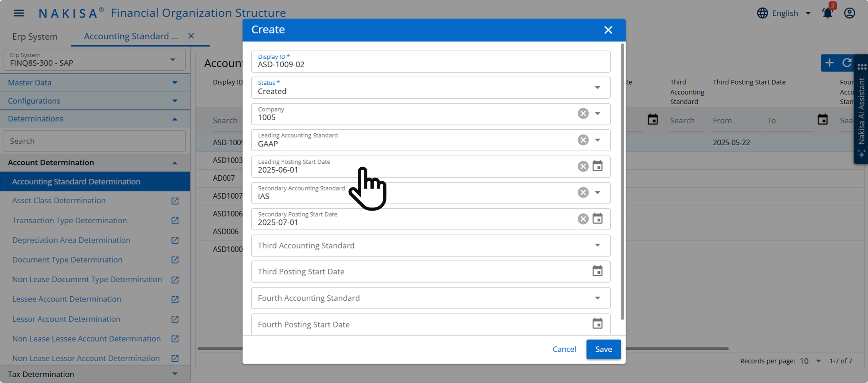The height and width of the screenshot is (383, 868).
Task: Open the Status dropdown in Create dialog
Action: 598,87
